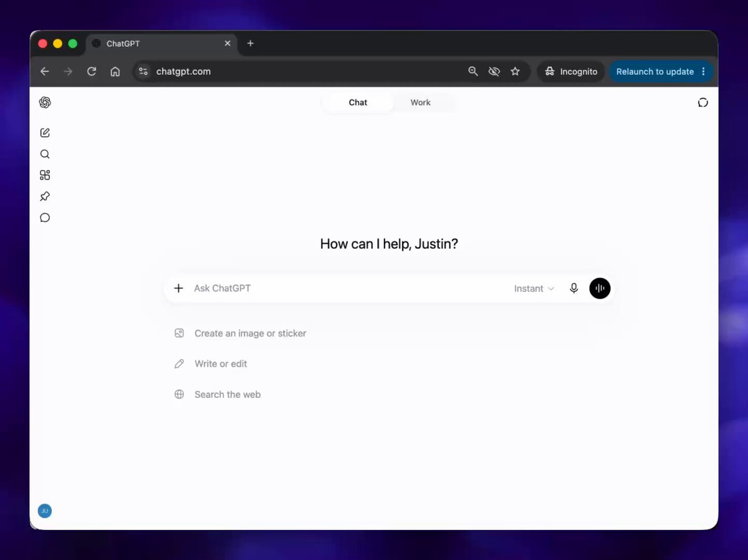Screen dimensions: 748x560
Task: Click the crossed-out eye tracking protection icon
Action: 494,72
